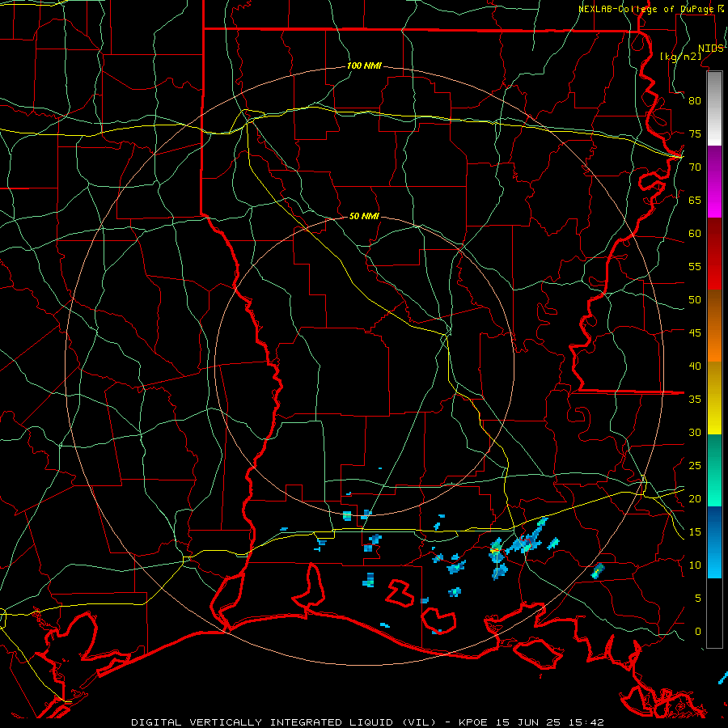Click the 5 value on the color scale
Image resolution: width=728 pixels, height=728 pixels.
click(698, 599)
